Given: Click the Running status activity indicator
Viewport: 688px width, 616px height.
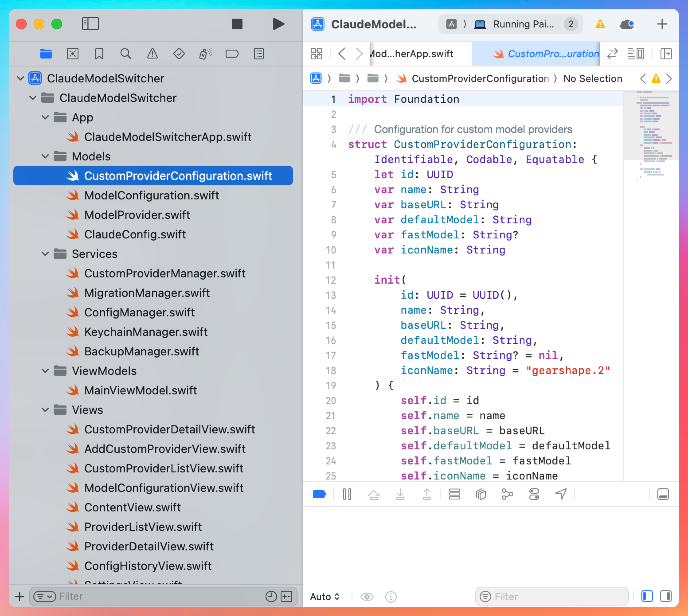Looking at the screenshot, I should point(523,24).
